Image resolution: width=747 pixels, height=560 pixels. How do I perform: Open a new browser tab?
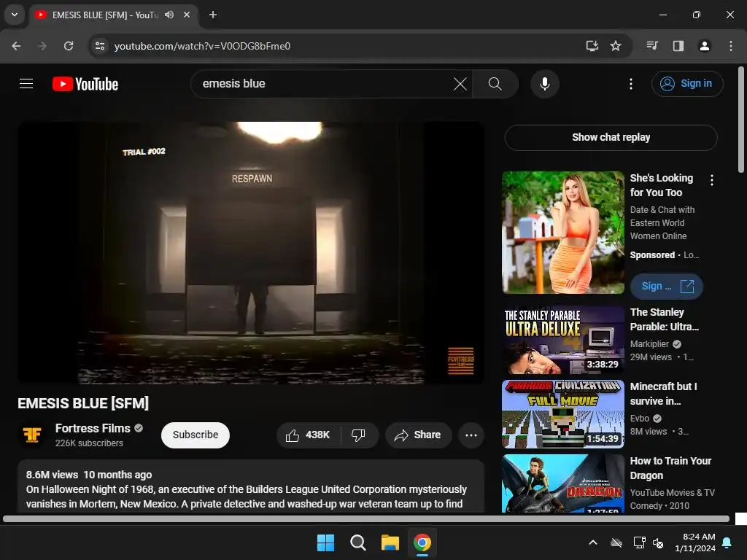[x=213, y=15]
